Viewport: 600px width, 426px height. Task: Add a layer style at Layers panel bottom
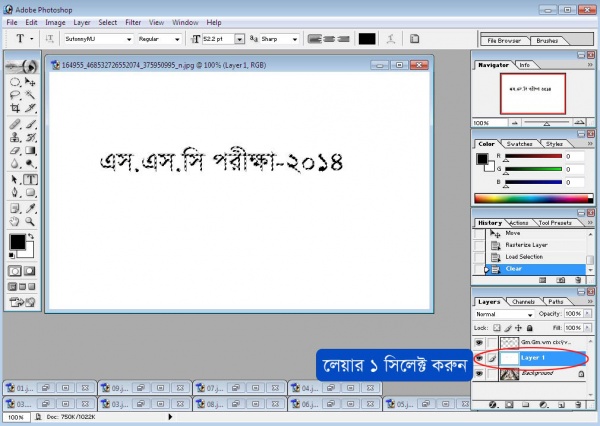tap(493, 405)
